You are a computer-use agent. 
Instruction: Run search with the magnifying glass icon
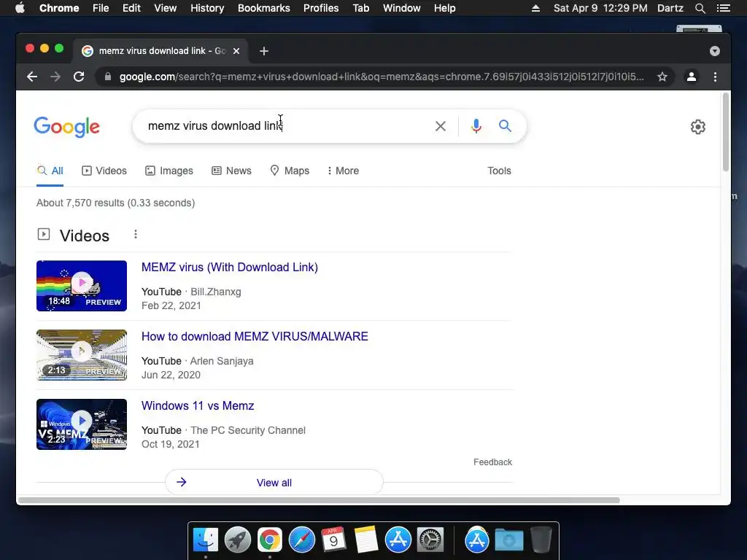505,125
